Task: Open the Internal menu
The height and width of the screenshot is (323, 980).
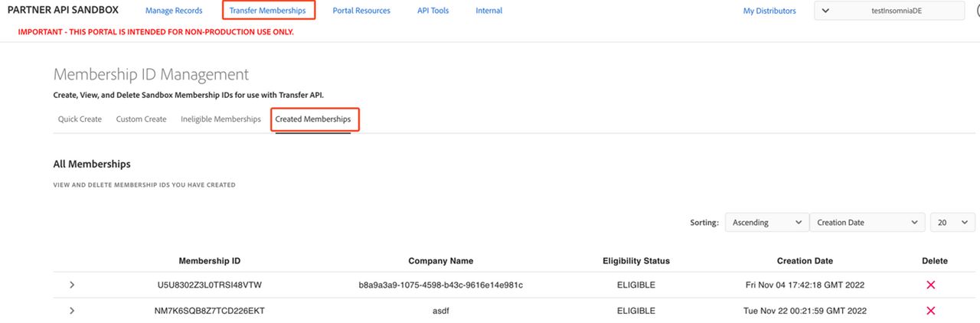Action: [x=489, y=11]
